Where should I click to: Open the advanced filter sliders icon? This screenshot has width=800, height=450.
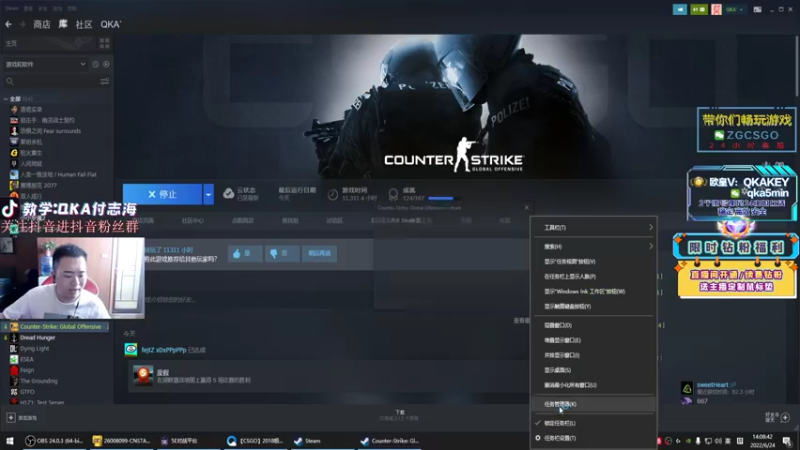coord(105,81)
